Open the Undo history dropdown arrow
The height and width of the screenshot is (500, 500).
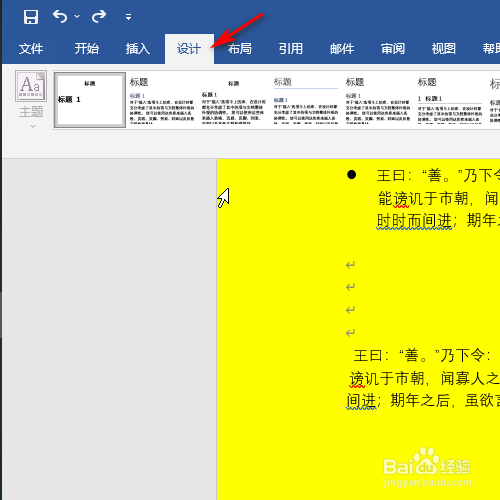(x=77, y=16)
